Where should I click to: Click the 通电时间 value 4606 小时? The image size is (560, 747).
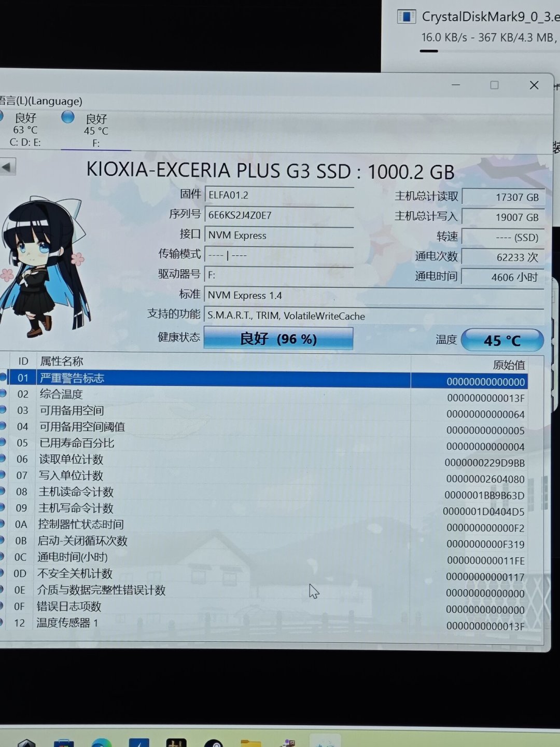coord(503,277)
